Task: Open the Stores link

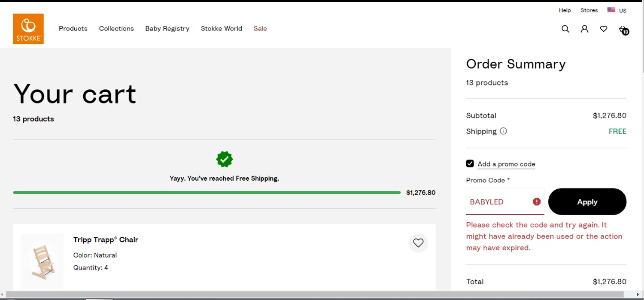Action: click(589, 10)
